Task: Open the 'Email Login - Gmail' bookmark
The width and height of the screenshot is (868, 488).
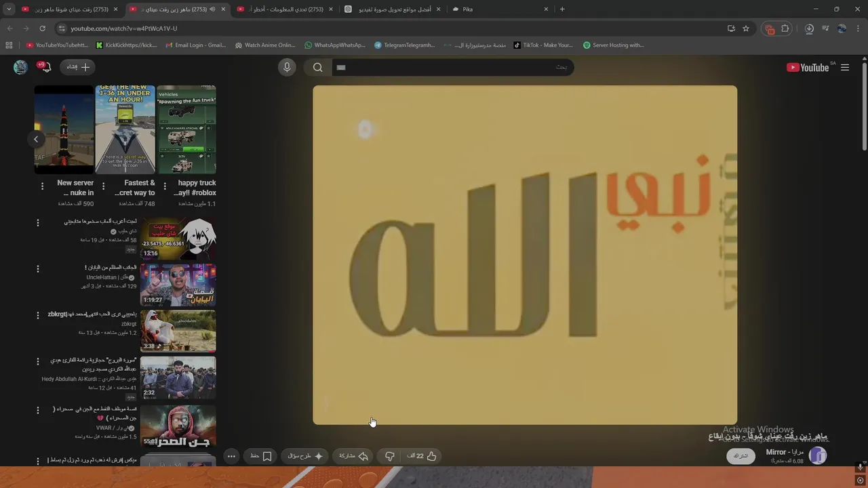Action: click(196, 45)
